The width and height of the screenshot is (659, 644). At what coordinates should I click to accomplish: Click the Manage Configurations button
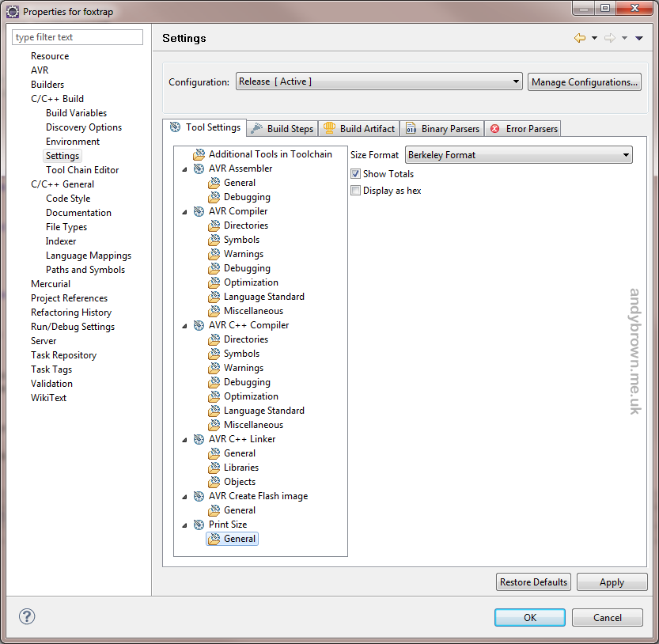pos(584,81)
